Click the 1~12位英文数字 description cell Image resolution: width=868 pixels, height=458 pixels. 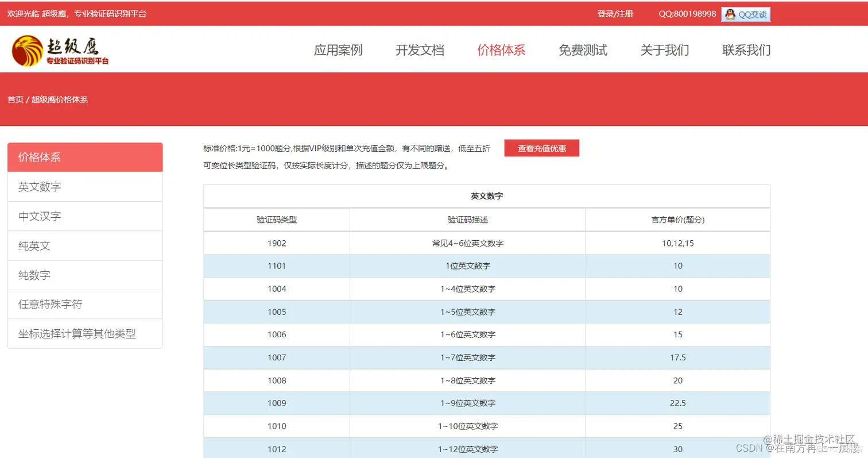point(468,448)
